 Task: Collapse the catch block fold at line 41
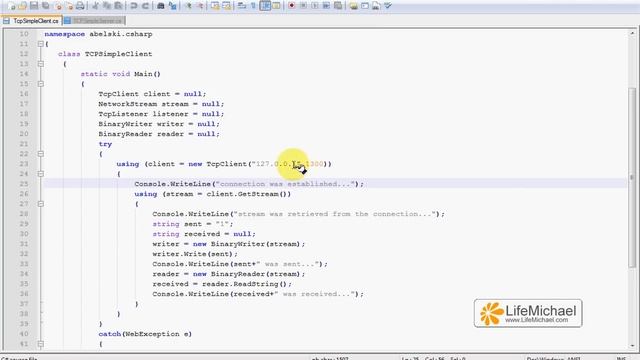click(x=40, y=344)
